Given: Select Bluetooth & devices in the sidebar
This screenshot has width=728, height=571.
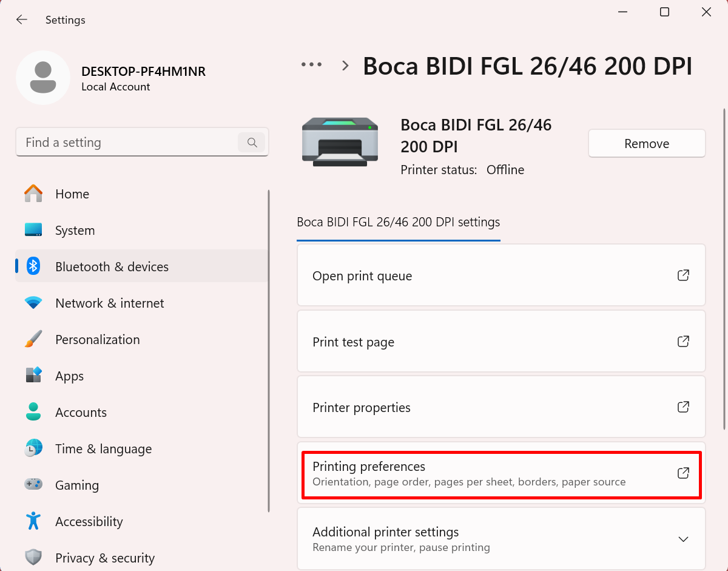Looking at the screenshot, I should coord(112,266).
